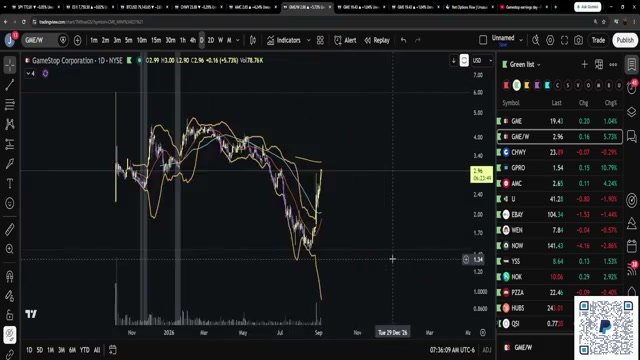Select the crosshair cursor tool
The image size is (640, 360).
(x=10, y=65)
